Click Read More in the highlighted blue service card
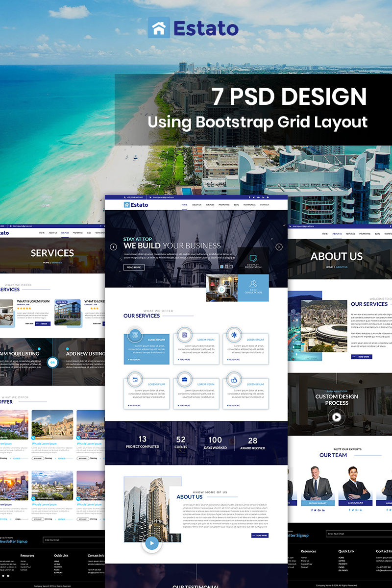This screenshot has width=392, height=588. click(x=135, y=360)
